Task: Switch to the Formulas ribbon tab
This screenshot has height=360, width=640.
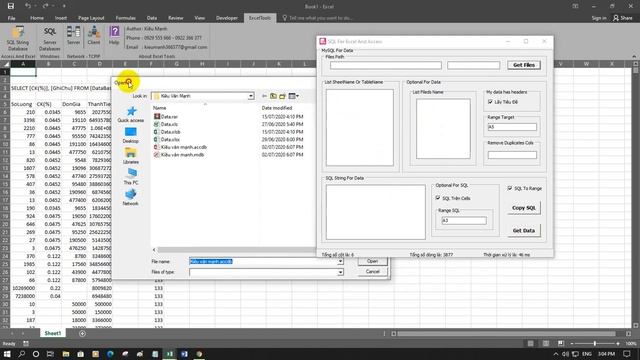Action: click(x=126, y=18)
